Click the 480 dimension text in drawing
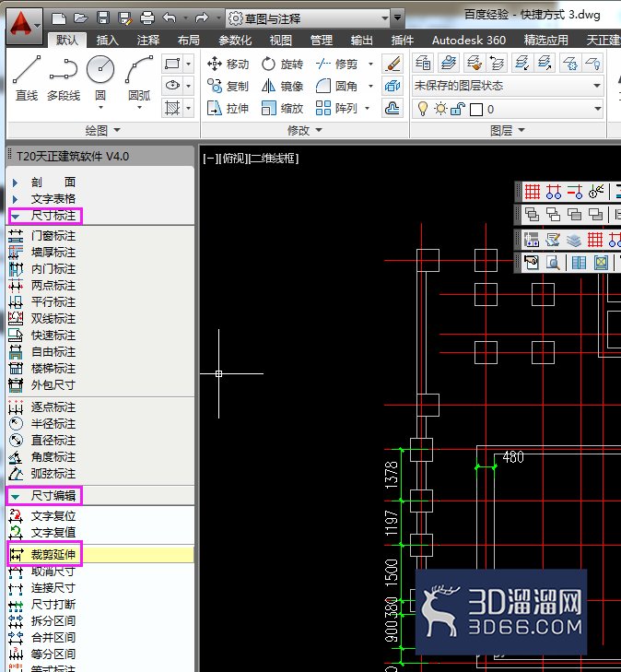Image resolution: width=621 pixels, height=672 pixels. coord(513,457)
